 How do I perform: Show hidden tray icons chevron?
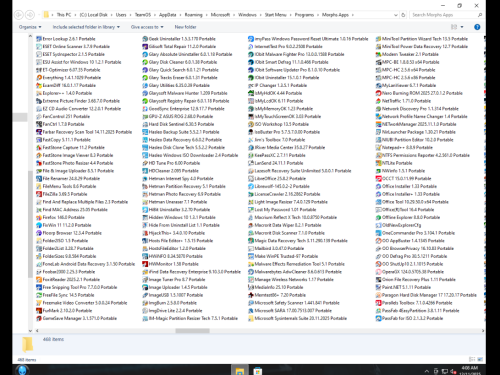coord(427,371)
